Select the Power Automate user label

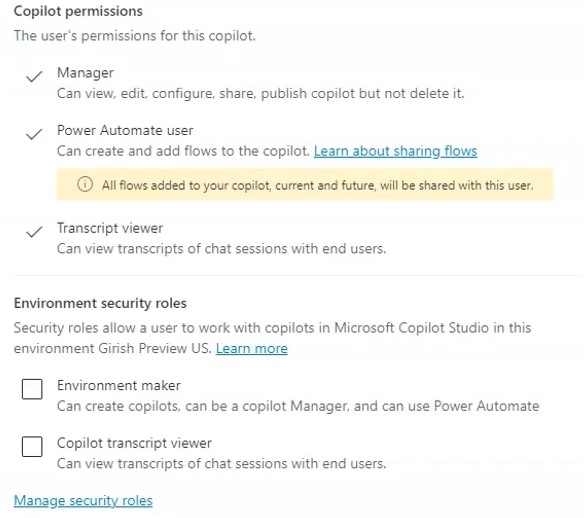[x=125, y=131]
